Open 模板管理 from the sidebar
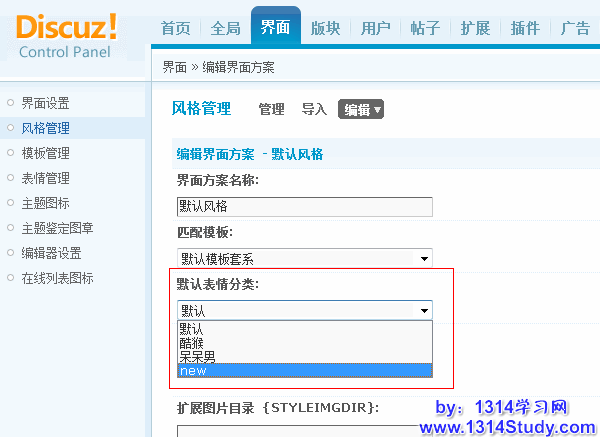The image size is (600, 437). click(x=45, y=153)
